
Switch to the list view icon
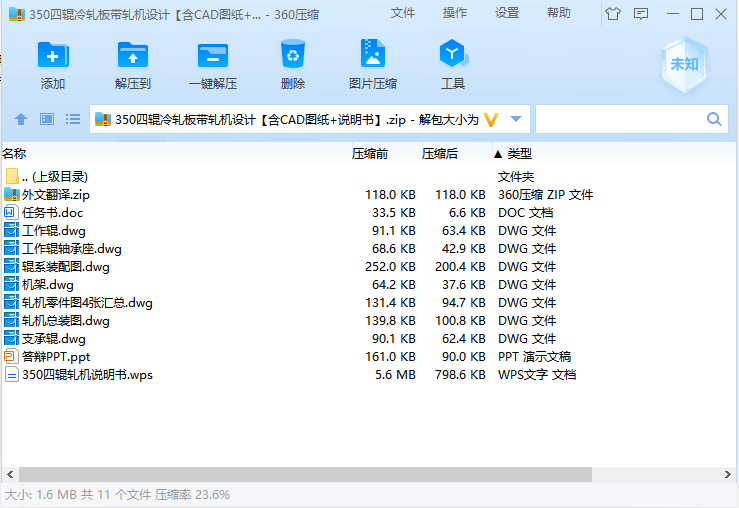(73, 119)
